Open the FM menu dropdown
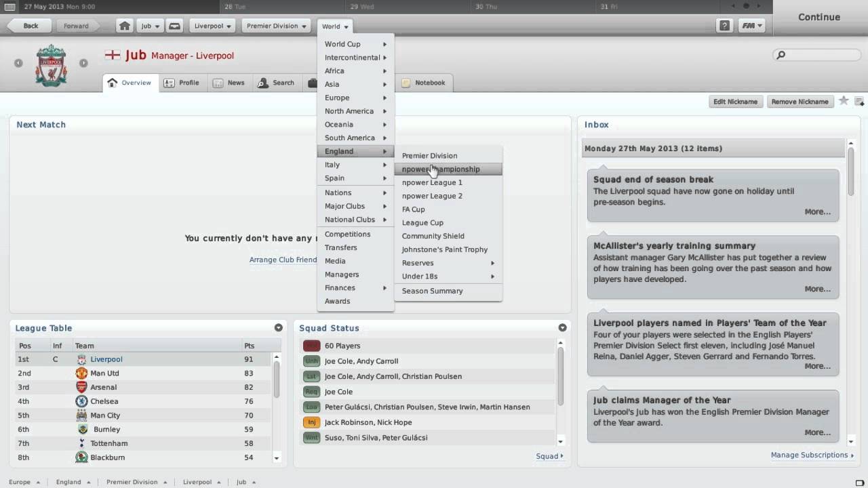 (x=751, y=26)
